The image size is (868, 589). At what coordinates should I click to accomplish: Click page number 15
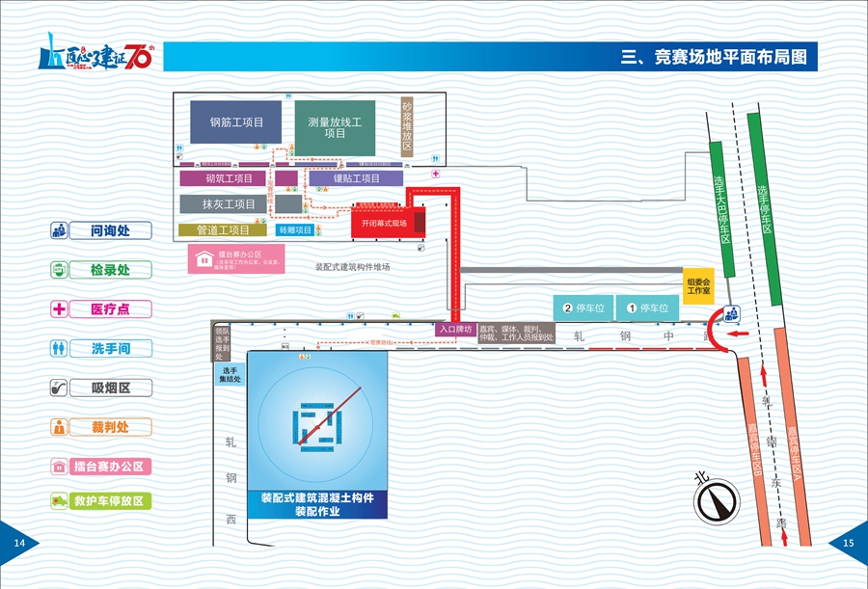pyautogui.click(x=848, y=543)
